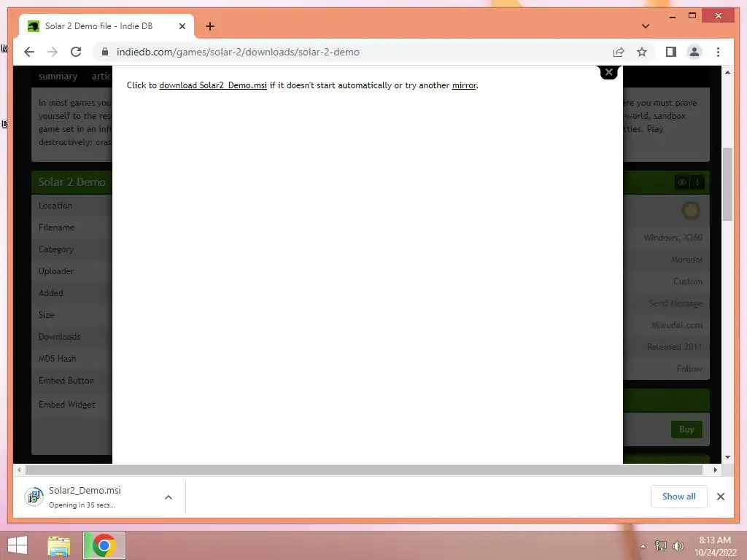This screenshot has height=560, width=747.
Task: Click the Chrome taskbar icon
Action: pyautogui.click(x=104, y=545)
